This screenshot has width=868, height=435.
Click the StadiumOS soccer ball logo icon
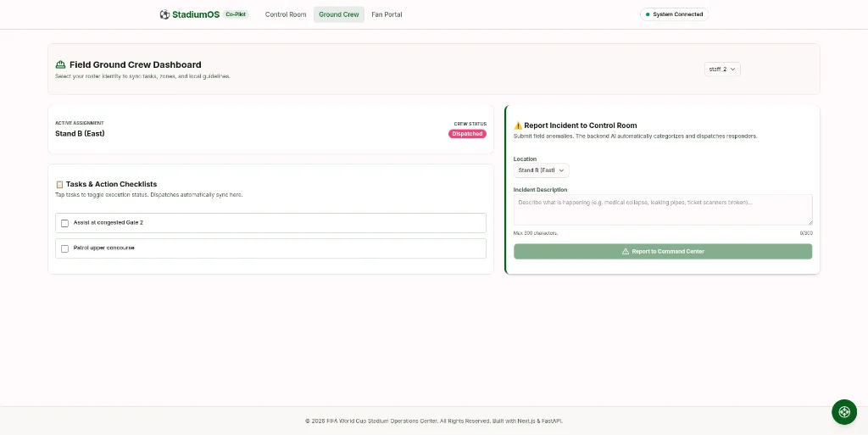pyautogui.click(x=164, y=14)
